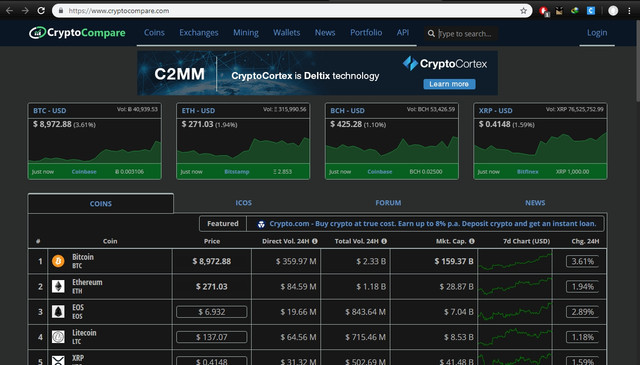Click the Type to search field
640x365 pixels.
coord(468,33)
